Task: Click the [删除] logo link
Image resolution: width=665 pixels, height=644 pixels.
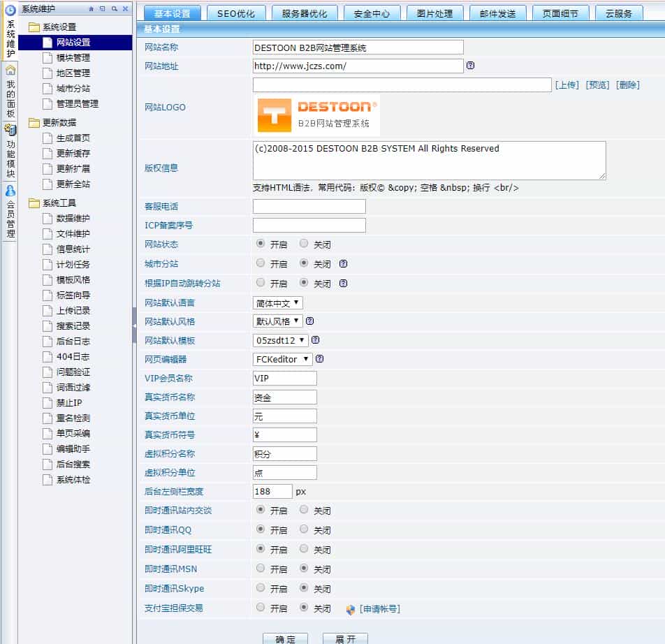Action: tap(628, 85)
